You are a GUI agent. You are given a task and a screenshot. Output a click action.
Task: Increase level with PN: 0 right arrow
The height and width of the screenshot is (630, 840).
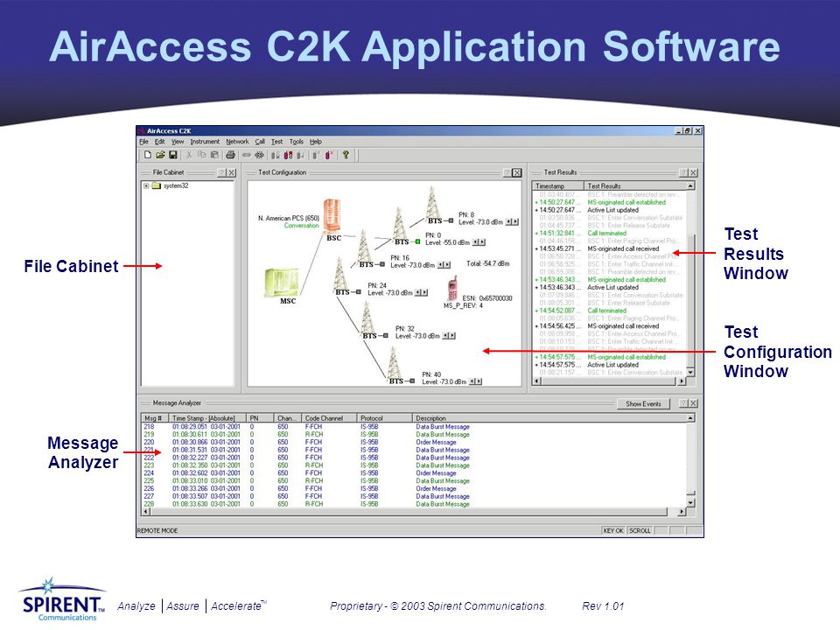[x=482, y=242]
